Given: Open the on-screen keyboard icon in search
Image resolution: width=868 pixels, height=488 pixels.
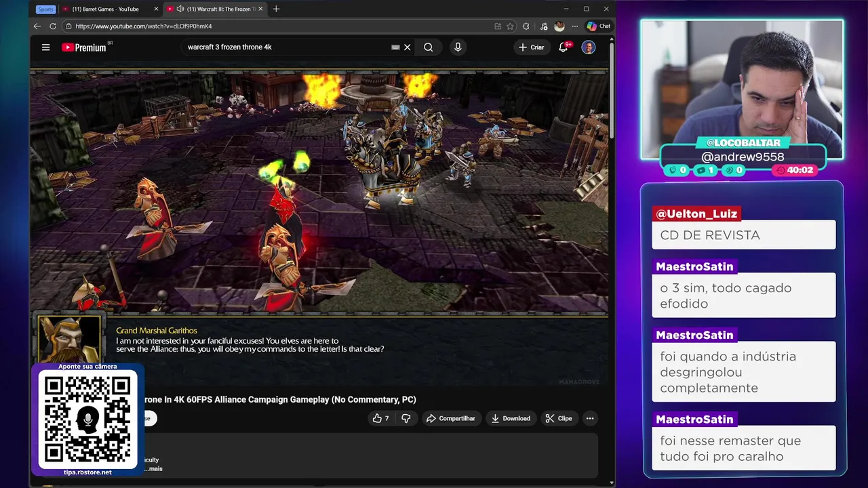Looking at the screenshot, I should point(395,47).
